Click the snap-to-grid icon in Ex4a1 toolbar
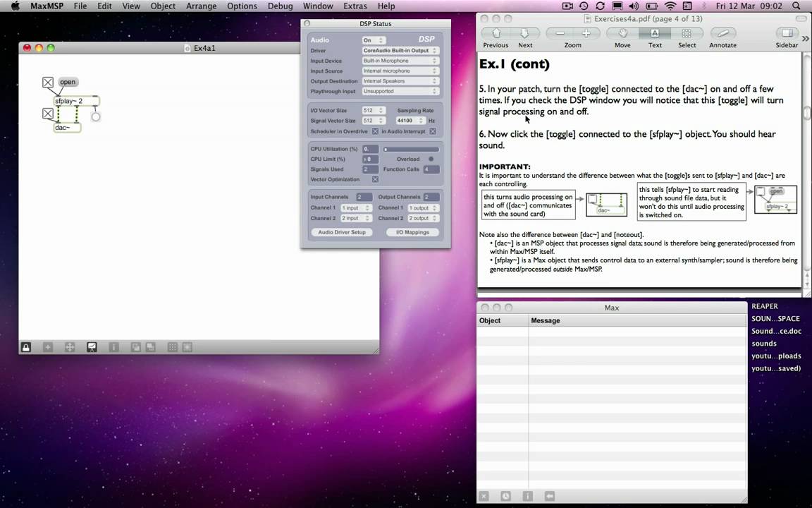812x508 pixels. tap(187, 347)
